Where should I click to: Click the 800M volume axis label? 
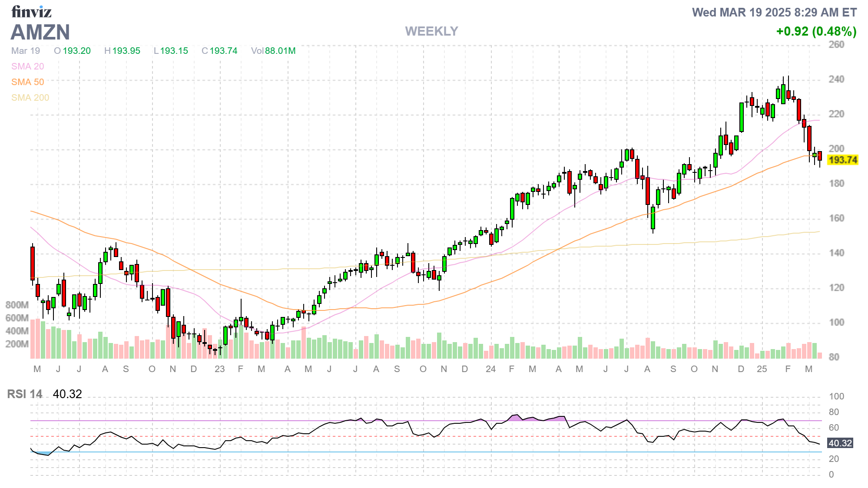click(x=17, y=305)
